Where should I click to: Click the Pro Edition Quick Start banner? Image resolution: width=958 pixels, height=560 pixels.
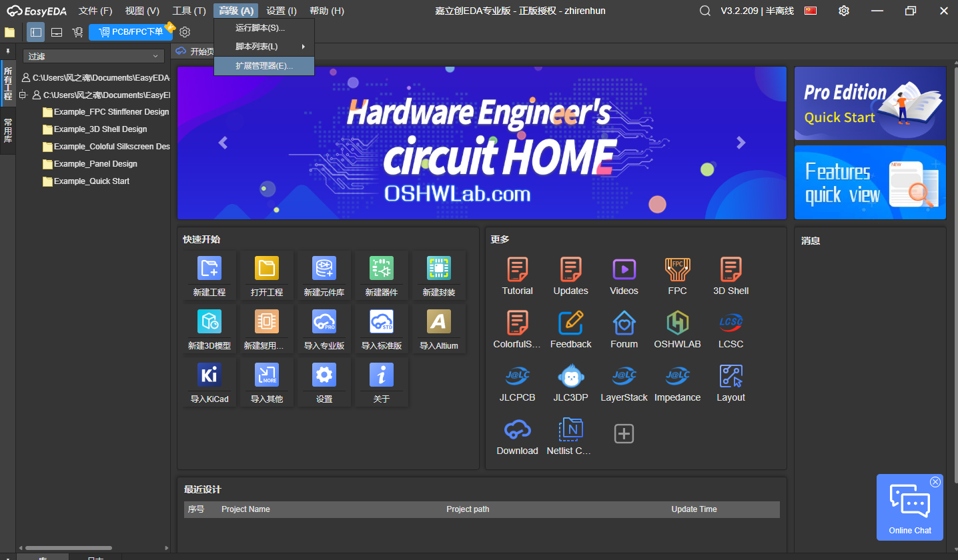point(870,103)
